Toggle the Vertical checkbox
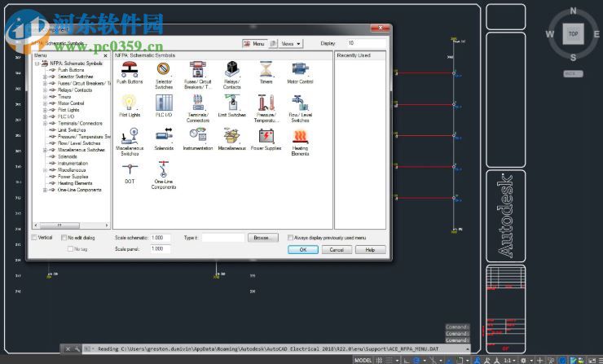Screen dimensions: 603x364 click(x=34, y=238)
